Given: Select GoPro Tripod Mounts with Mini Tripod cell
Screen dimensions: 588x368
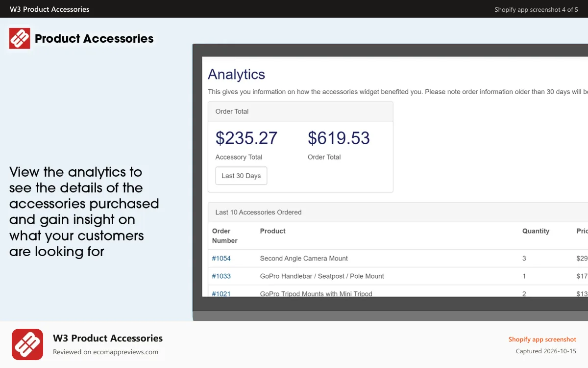Looking at the screenshot, I should point(316,293).
